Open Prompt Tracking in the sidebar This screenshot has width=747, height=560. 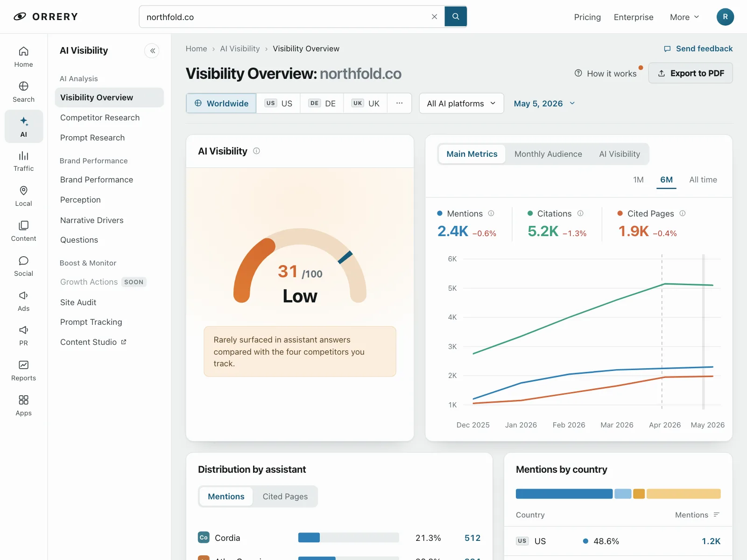tap(109, 322)
